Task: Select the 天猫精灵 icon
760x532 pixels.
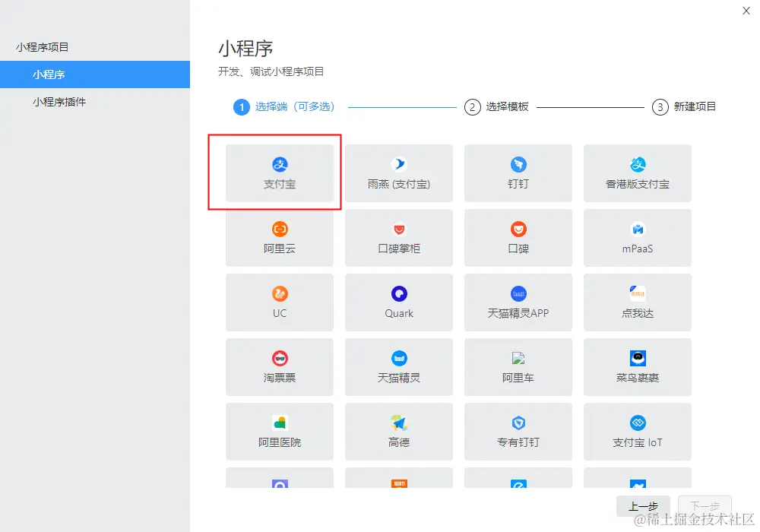Action: [x=399, y=359]
